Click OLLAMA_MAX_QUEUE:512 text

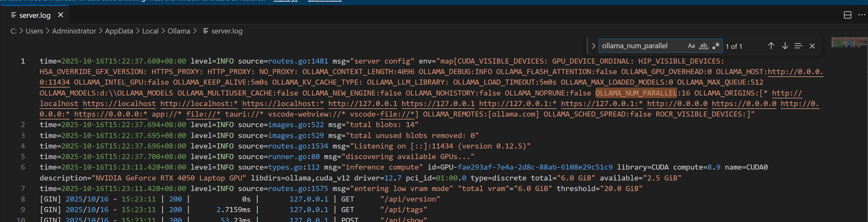click(x=720, y=82)
